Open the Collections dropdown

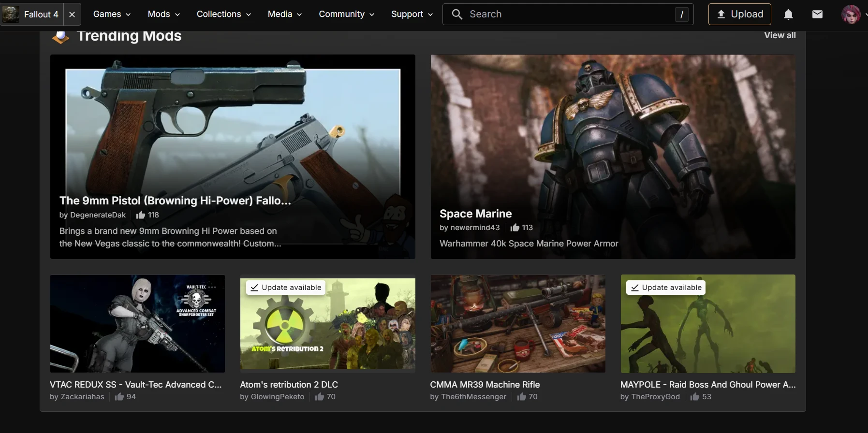(x=224, y=14)
